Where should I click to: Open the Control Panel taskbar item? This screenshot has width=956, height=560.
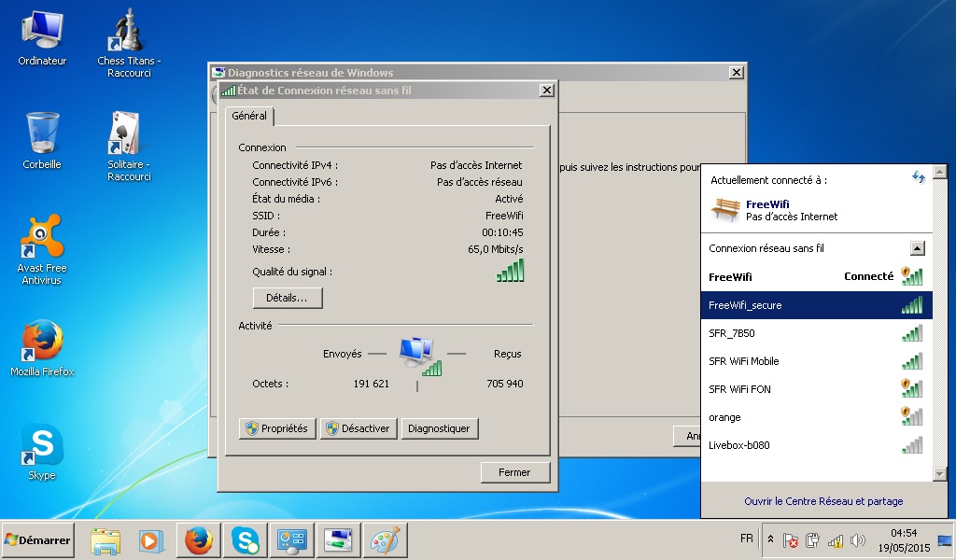tap(291, 540)
